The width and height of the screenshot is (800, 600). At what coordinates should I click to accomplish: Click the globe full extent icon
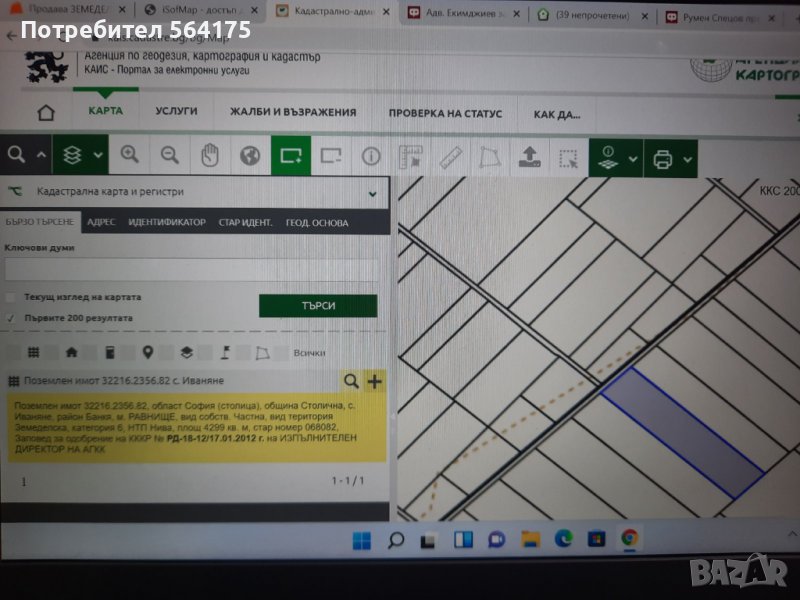pyautogui.click(x=250, y=156)
